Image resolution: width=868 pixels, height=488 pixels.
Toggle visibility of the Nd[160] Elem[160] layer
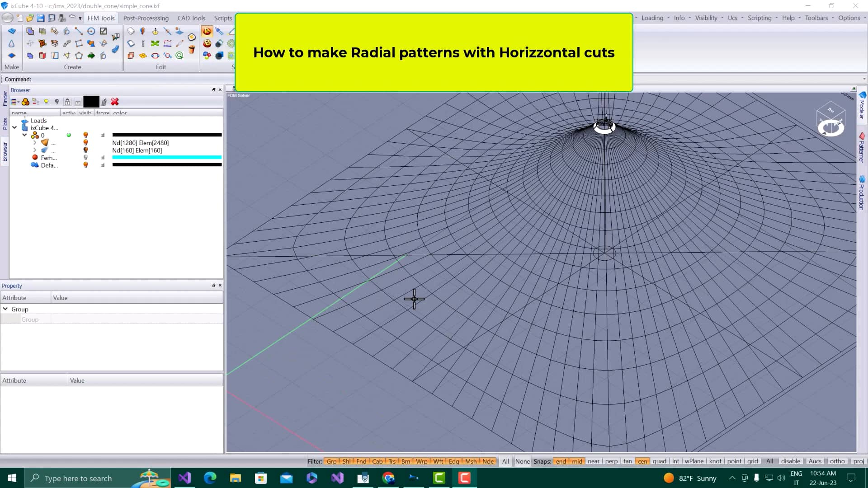[x=86, y=150]
